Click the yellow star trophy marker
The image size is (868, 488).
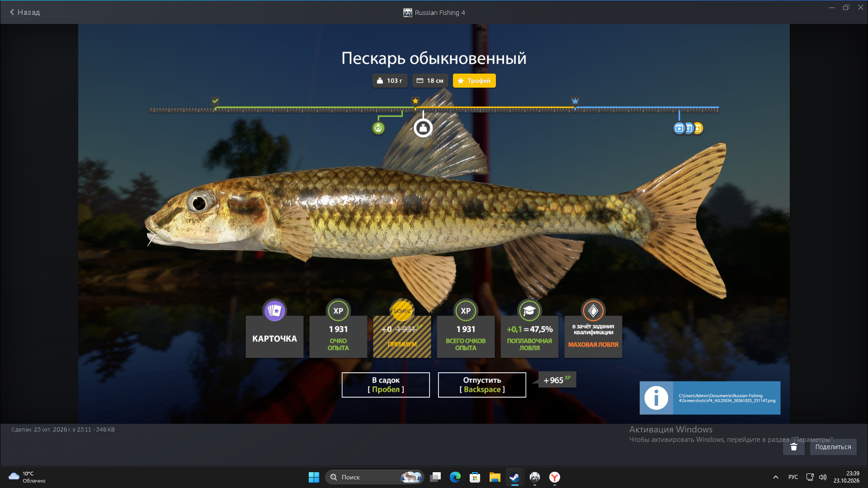point(415,101)
